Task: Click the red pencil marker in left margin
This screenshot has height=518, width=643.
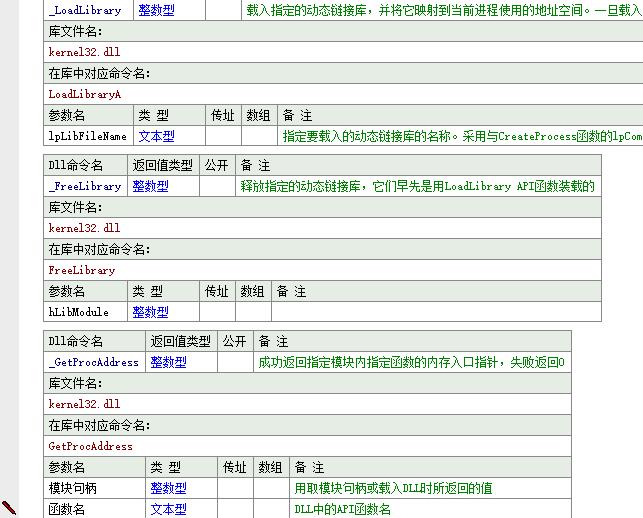Action: coord(9,508)
